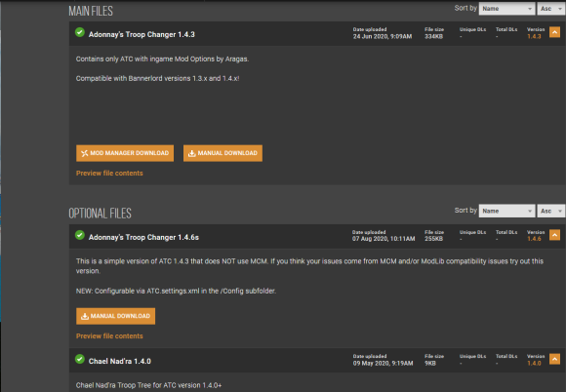Click green checkmark icon beside Troop Changer 1.4.6s
Image resolution: width=566 pixels, height=392 pixels.
pyautogui.click(x=80, y=235)
